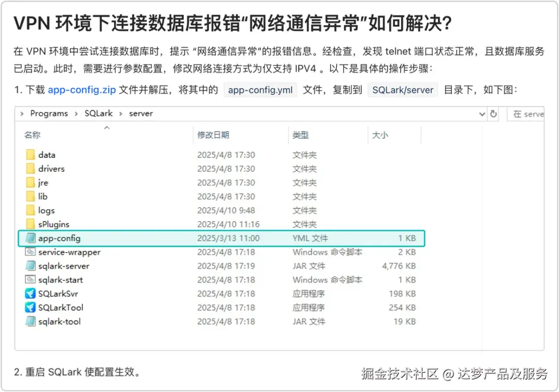Select the service-wrapper file name
This screenshot has width=559, height=392.
click(69, 252)
